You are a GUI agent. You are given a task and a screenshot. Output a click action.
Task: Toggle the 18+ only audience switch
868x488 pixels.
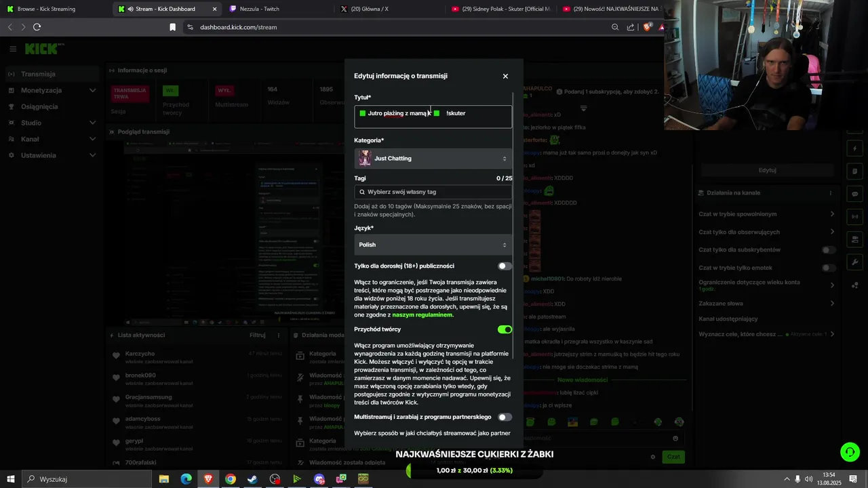[x=505, y=266]
